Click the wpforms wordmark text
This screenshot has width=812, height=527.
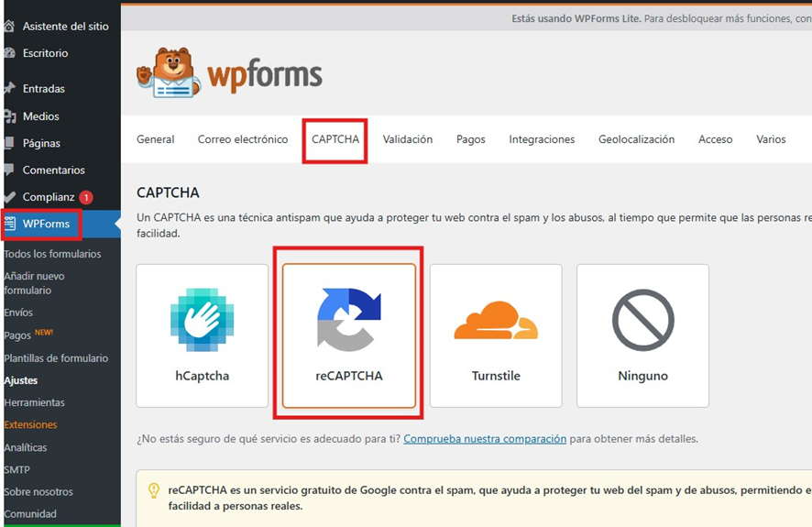[x=265, y=75]
